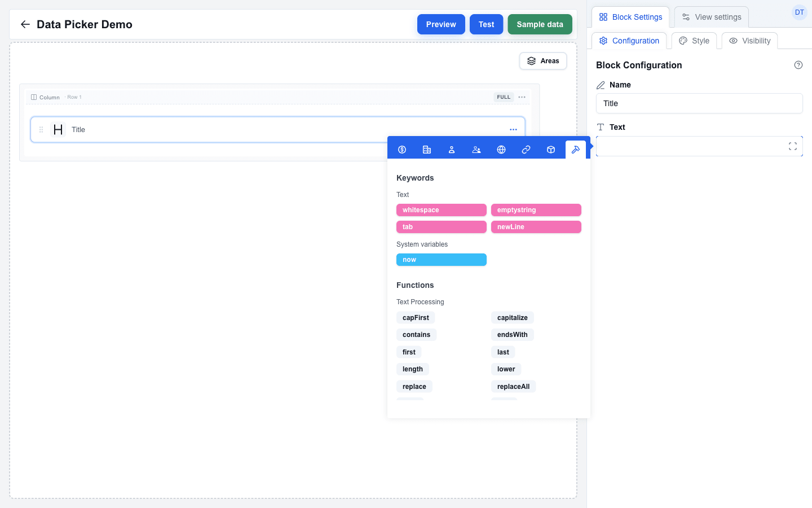Screen dimensions: 812x508
Task: Open the dollar-sign currency tab in picker
Action: 402,150
